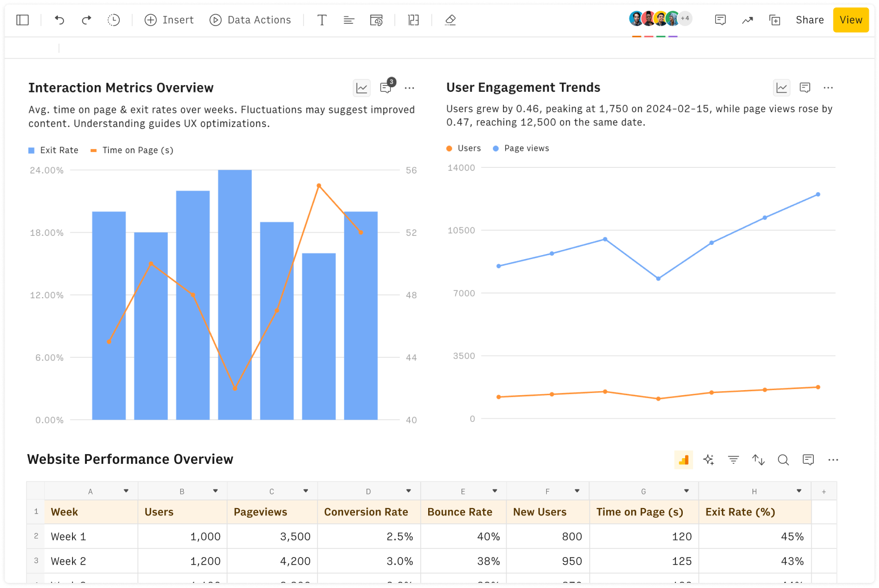Select the text formatting T icon
The height and width of the screenshot is (588, 879).
tap(322, 20)
